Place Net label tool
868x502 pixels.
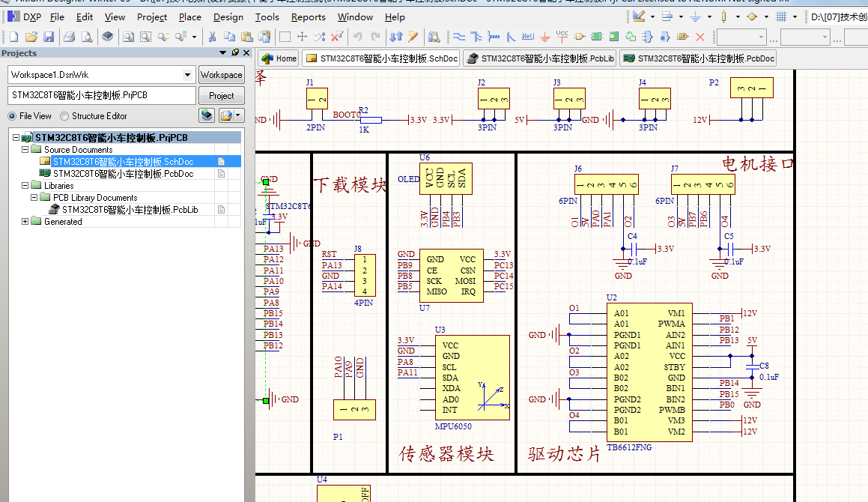(x=528, y=37)
